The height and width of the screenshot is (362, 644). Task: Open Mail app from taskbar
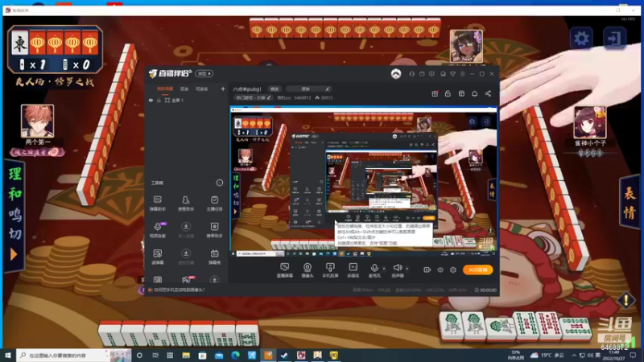point(219,355)
